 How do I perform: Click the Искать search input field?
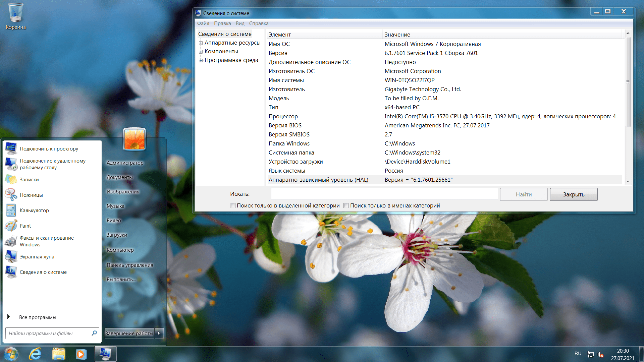click(x=384, y=194)
